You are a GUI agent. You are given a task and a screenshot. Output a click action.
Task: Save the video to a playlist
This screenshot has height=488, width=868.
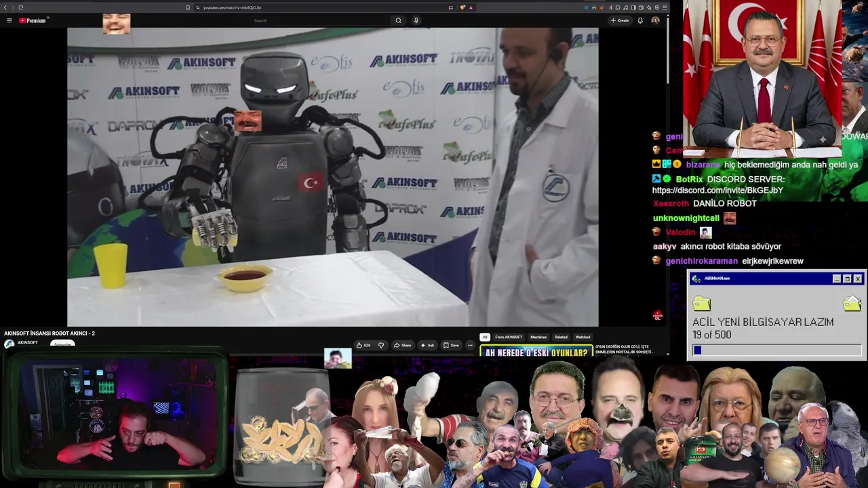pyautogui.click(x=451, y=345)
